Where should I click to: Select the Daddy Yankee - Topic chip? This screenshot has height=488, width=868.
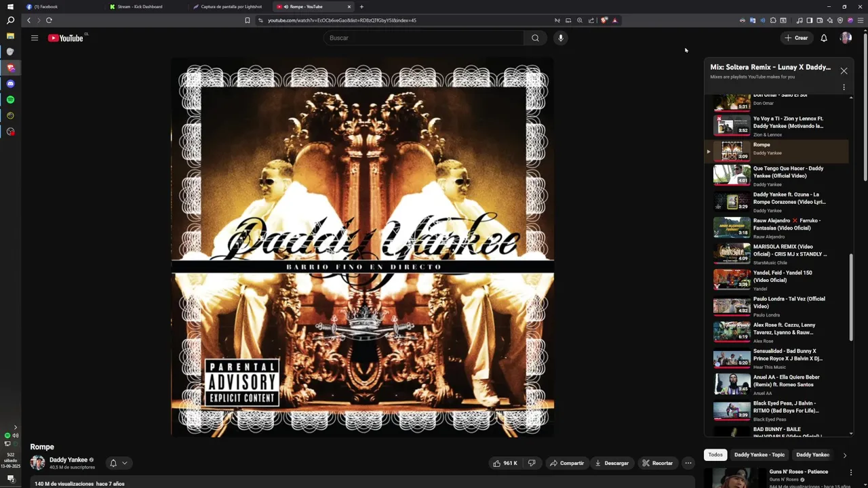coord(759,455)
